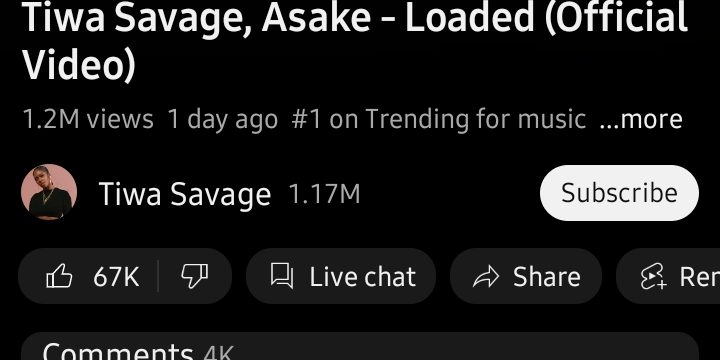Like the video with thumbs-up icon
The image size is (720, 360).
point(59,276)
